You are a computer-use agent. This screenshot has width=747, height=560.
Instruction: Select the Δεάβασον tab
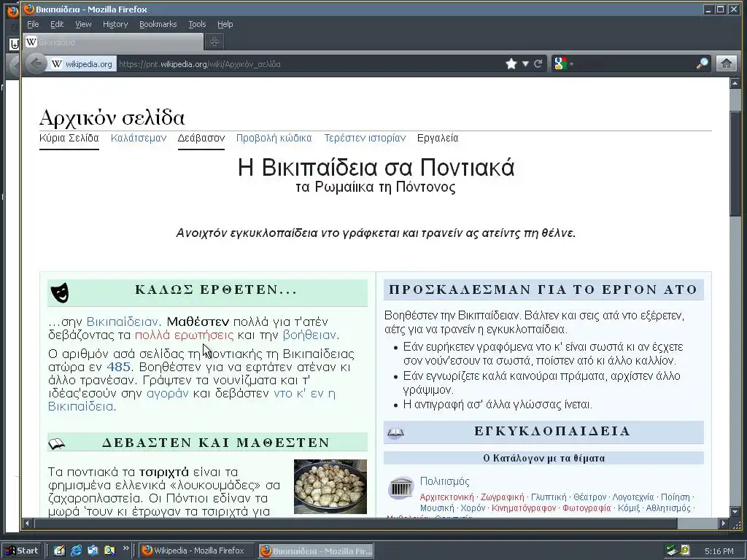point(201,138)
